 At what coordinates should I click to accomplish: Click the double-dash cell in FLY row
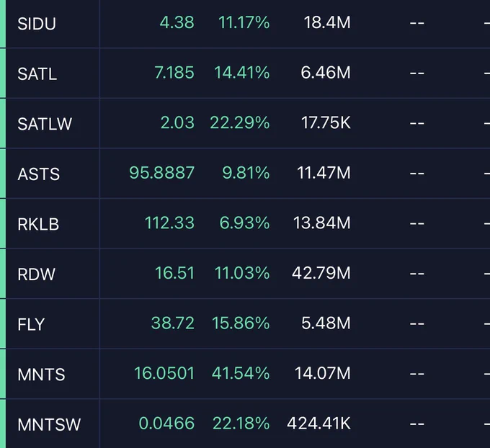417,323
